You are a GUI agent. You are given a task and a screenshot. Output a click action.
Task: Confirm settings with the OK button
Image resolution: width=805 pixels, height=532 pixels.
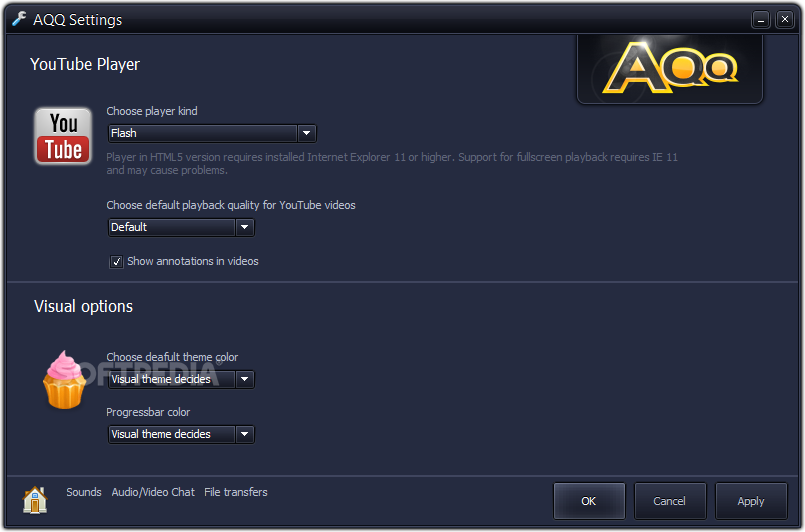(x=589, y=501)
